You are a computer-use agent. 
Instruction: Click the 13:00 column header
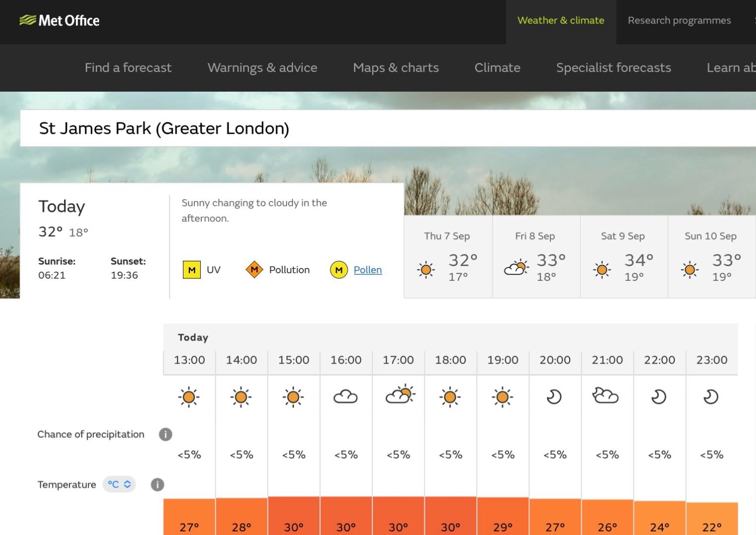[189, 360]
